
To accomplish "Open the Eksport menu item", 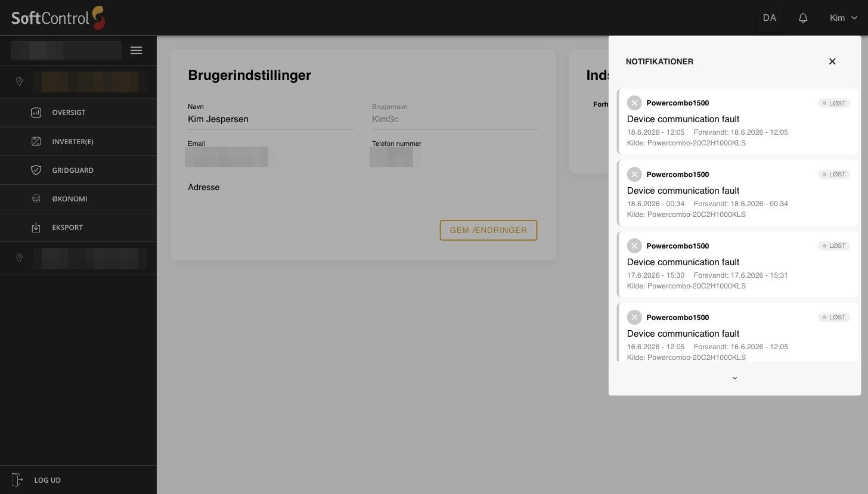I will 78,227.
